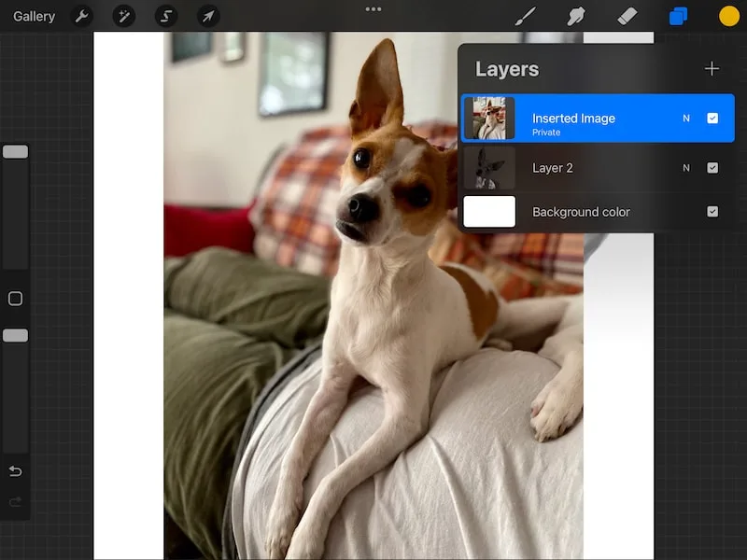Select Layer 2 in the Layers panel
The image size is (747, 560).
[x=598, y=168]
